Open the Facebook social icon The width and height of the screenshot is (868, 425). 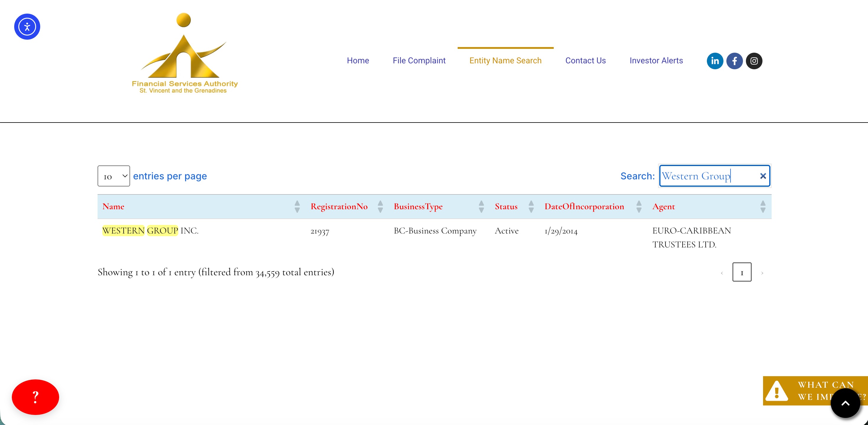734,61
